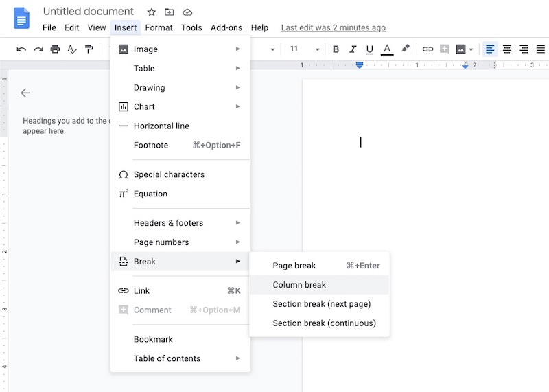Choose Link in Insert menu
The width and height of the screenshot is (549, 392).
click(x=180, y=291)
